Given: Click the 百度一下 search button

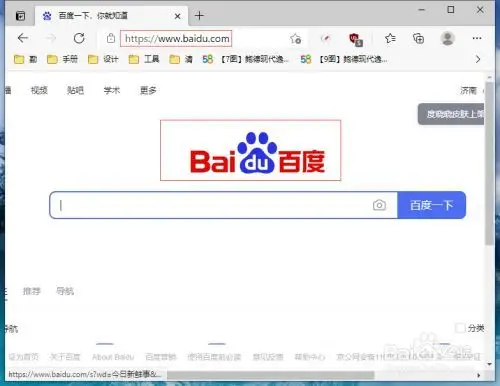Looking at the screenshot, I should pyautogui.click(x=432, y=205).
